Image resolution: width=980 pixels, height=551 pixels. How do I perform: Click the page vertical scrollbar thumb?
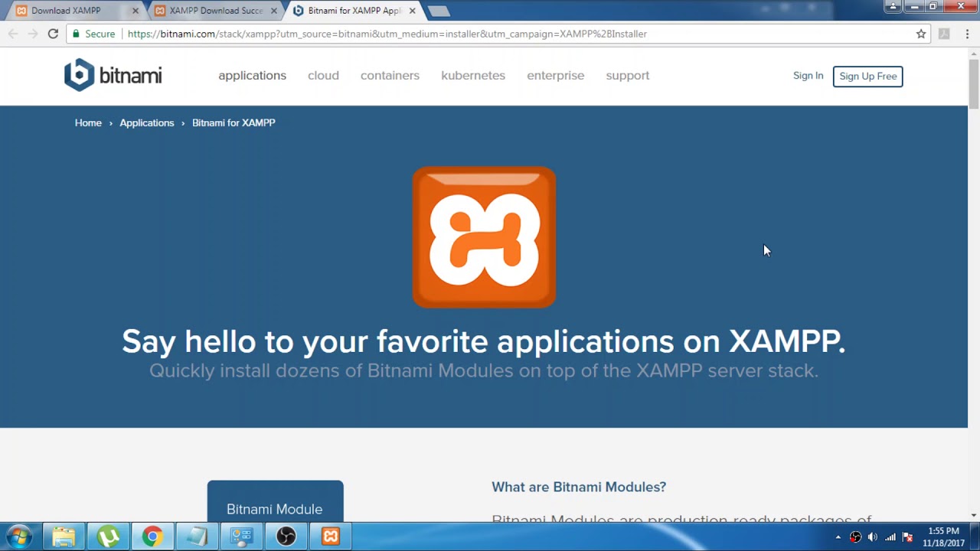[x=974, y=83]
